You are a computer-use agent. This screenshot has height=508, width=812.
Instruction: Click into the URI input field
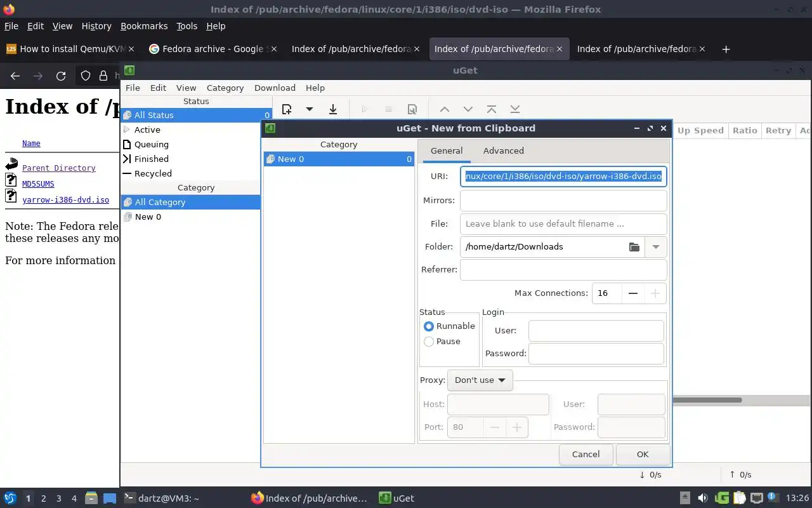[563, 177]
